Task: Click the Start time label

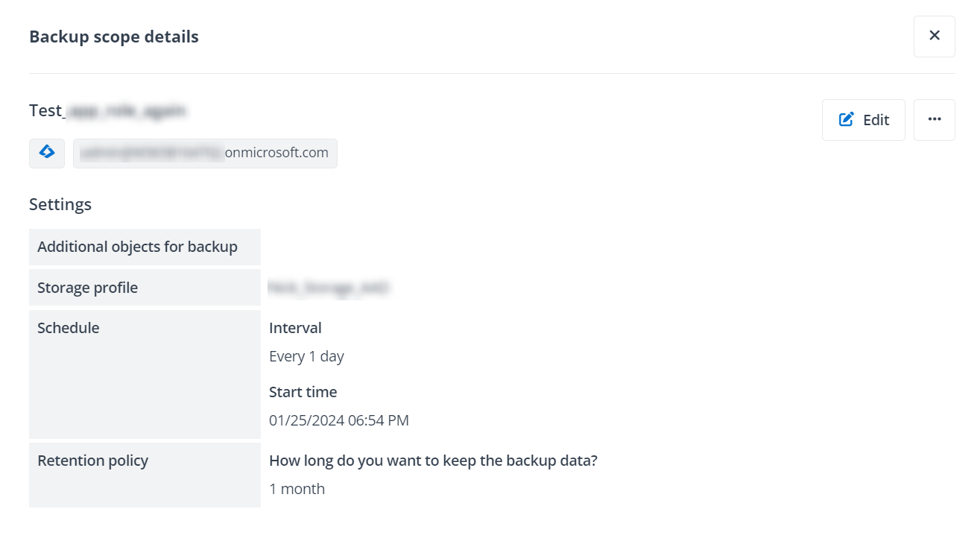Action: tap(303, 392)
